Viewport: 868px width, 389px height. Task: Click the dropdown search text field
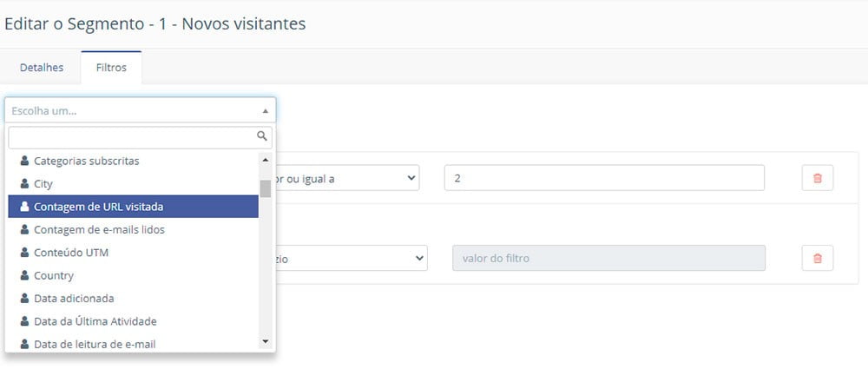pyautogui.click(x=130, y=136)
